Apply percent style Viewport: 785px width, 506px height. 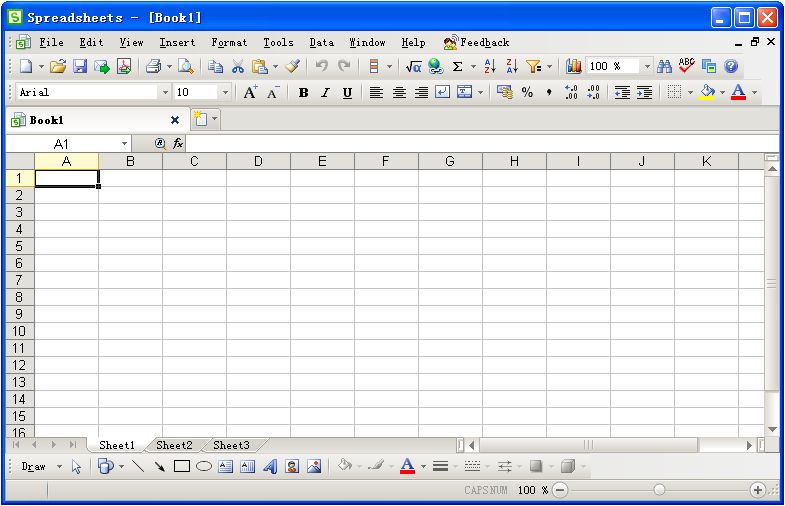[x=527, y=92]
